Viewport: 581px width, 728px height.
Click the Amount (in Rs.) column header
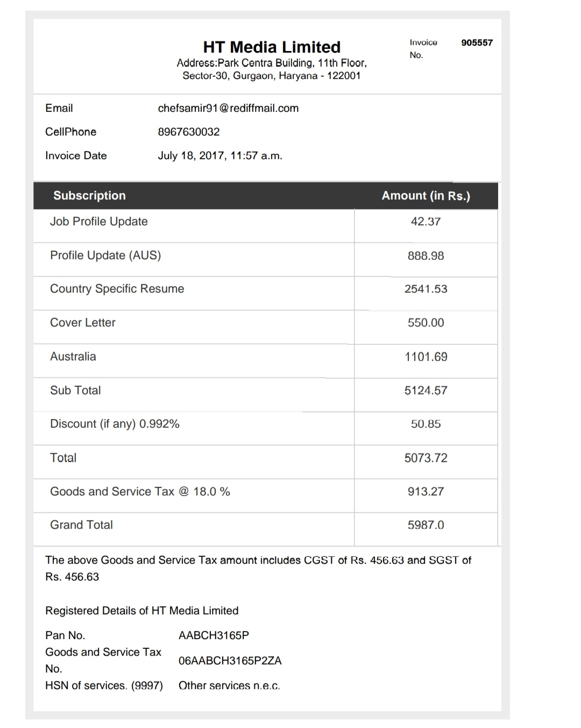[x=426, y=195]
